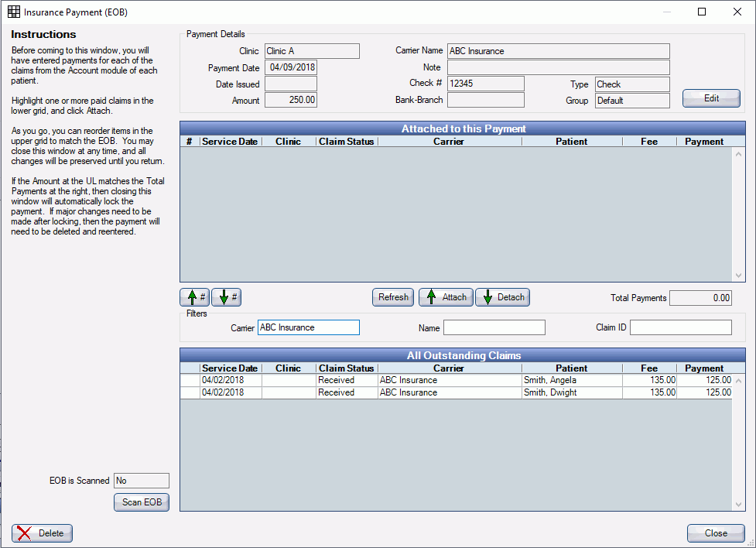Maximize the Insurance Payment window
The height and width of the screenshot is (548, 756).
702,12
